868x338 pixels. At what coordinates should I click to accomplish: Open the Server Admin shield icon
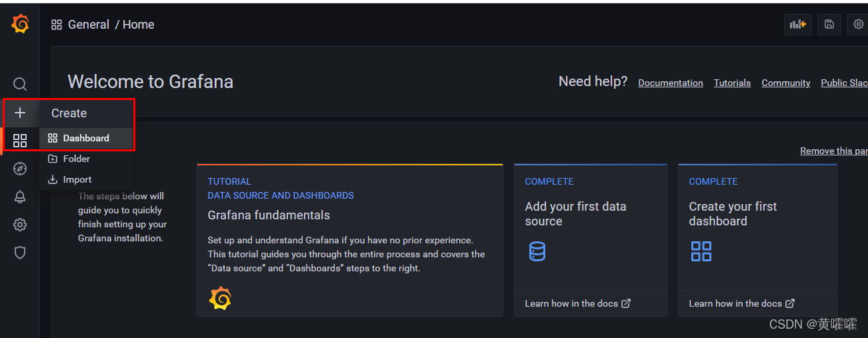[x=20, y=253]
